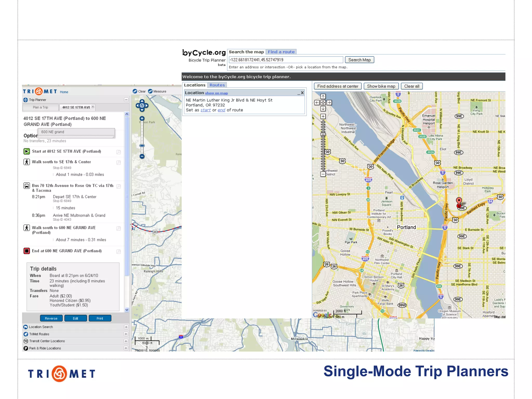Click Edit trip button
532x399 pixels.
[76, 318]
